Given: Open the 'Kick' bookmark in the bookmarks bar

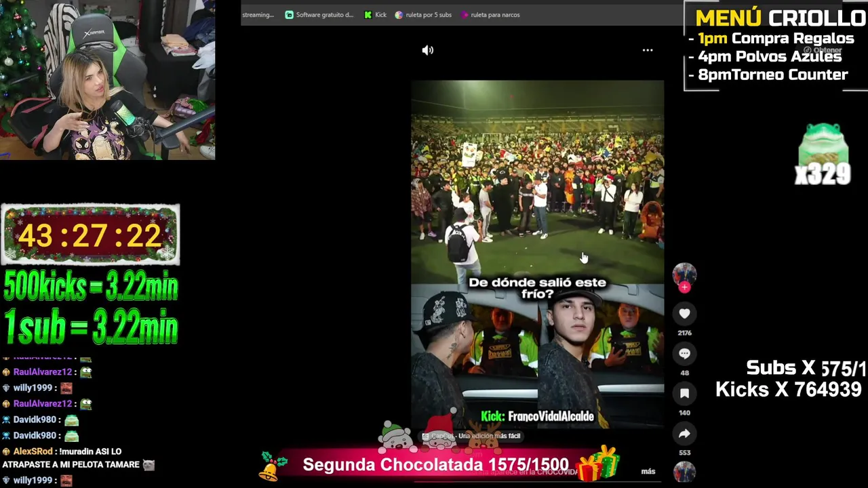Looking at the screenshot, I should click(x=376, y=15).
